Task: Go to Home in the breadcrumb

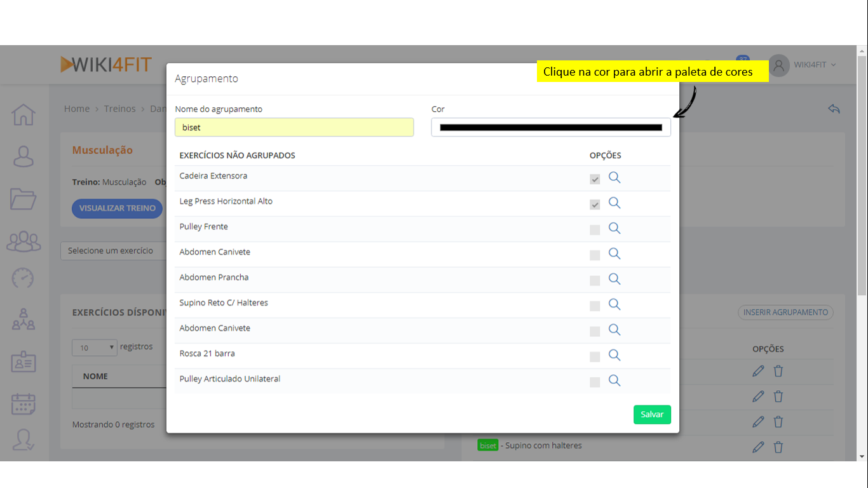Action: tap(77, 109)
